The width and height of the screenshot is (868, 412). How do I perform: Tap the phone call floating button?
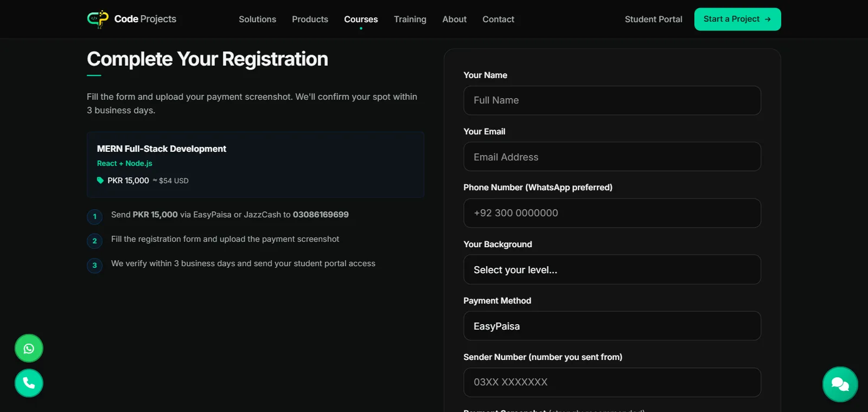[29, 383]
